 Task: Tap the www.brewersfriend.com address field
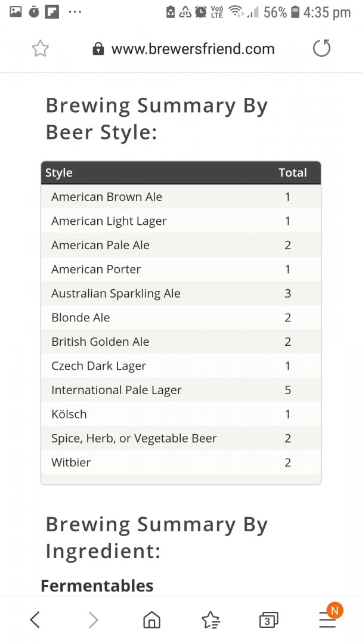point(193,49)
